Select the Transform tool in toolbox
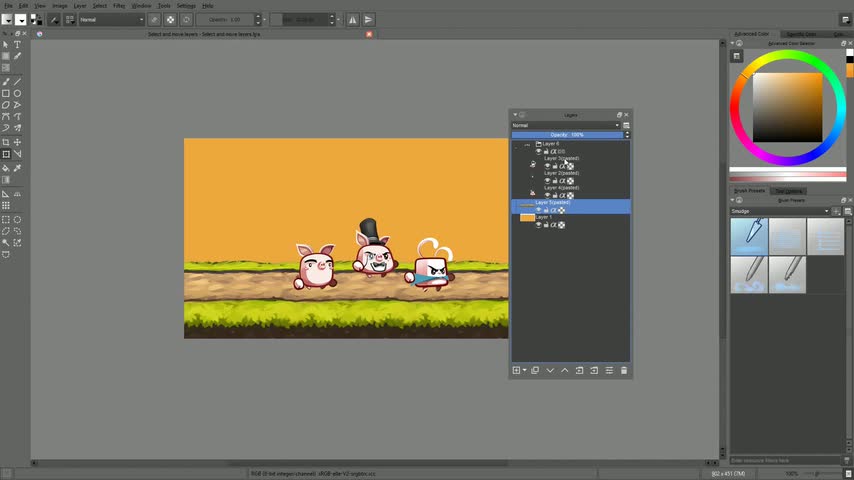The height and width of the screenshot is (480, 854). [5, 154]
